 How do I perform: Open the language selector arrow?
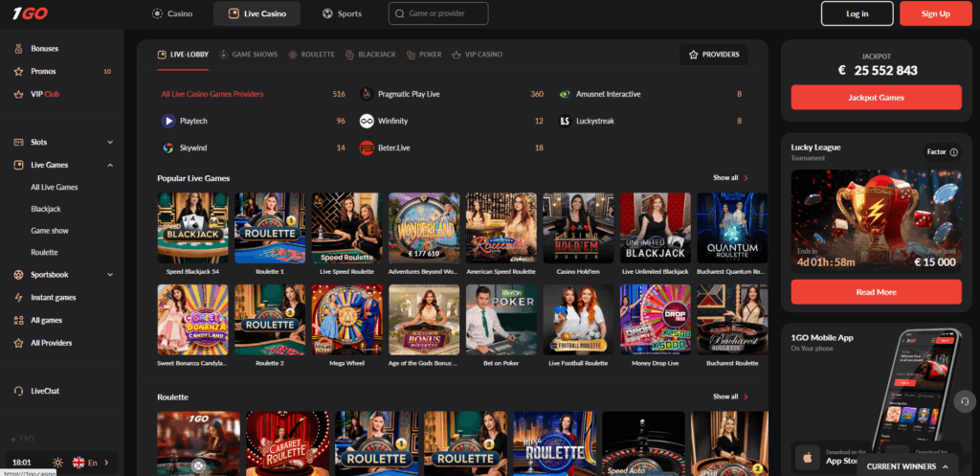(x=106, y=463)
